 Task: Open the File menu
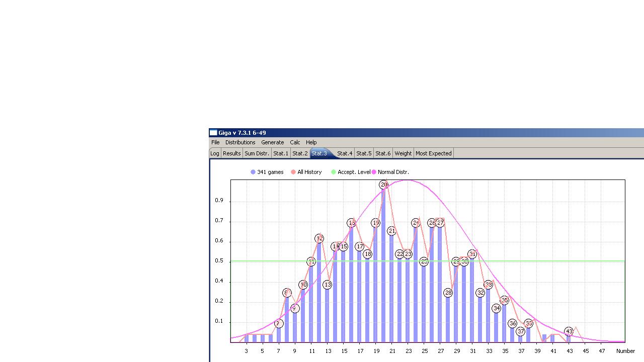tap(215, 142)
